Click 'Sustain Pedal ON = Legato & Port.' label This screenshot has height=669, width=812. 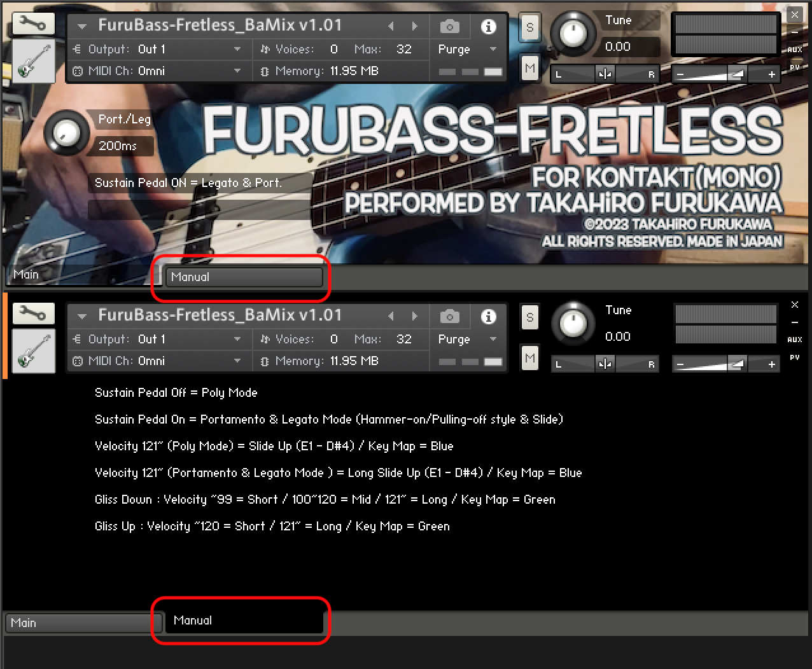(x=188, y=183)
